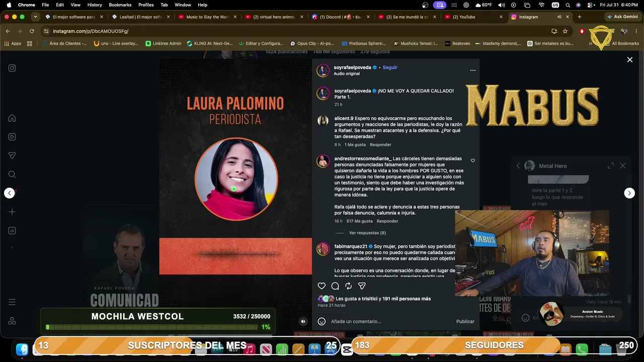Viewport: 644px width, 362px height.
Task: Close the Instagram post viewer
Action: (x=629, y=59)
